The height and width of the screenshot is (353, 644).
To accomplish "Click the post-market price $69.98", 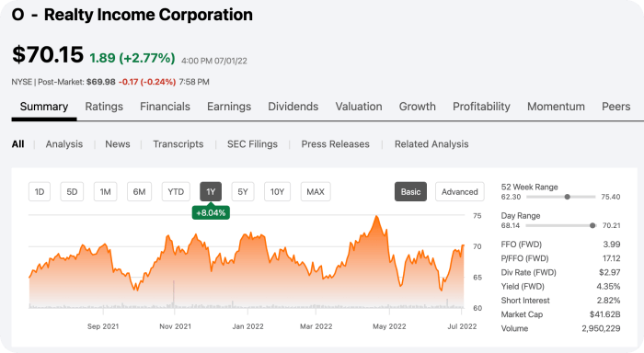I will [x=100, y=82].
